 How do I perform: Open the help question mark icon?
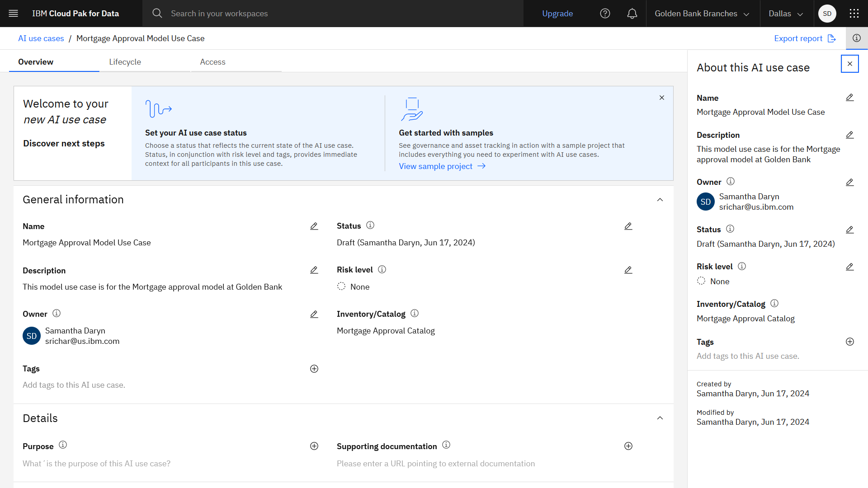(x=605, y=14)
